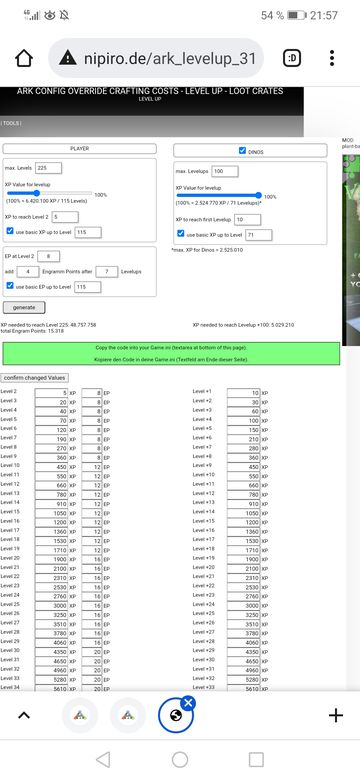Add a new tab with plus icon
The height and width of the screenshot is (780, 360).
coord(336,715)
